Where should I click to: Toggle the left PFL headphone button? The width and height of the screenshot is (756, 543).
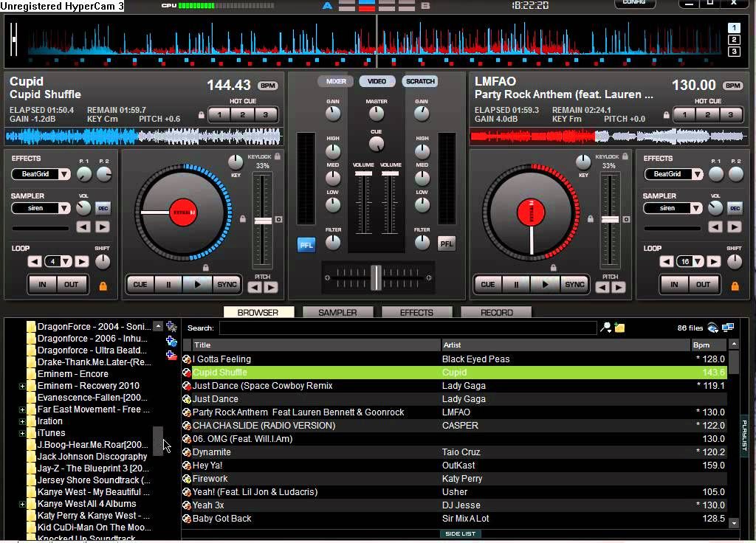306,244
